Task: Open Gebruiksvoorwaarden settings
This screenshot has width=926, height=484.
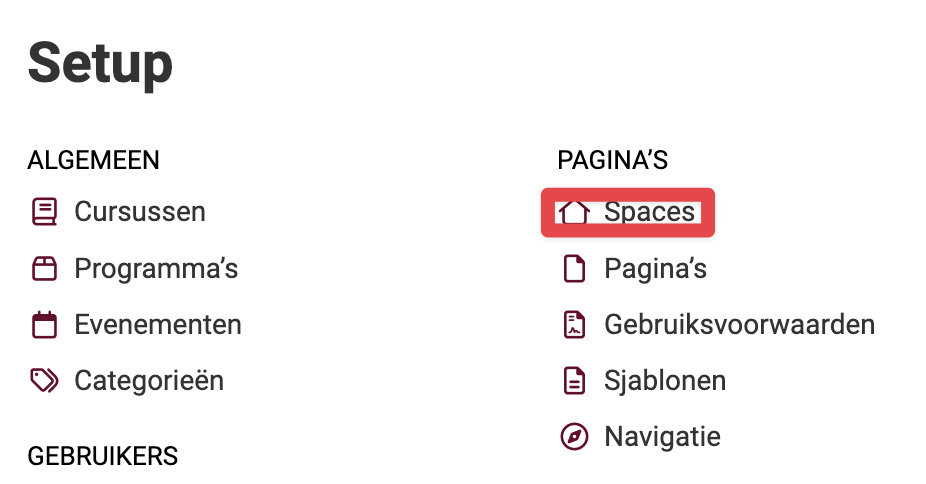Action: [739, 325]
